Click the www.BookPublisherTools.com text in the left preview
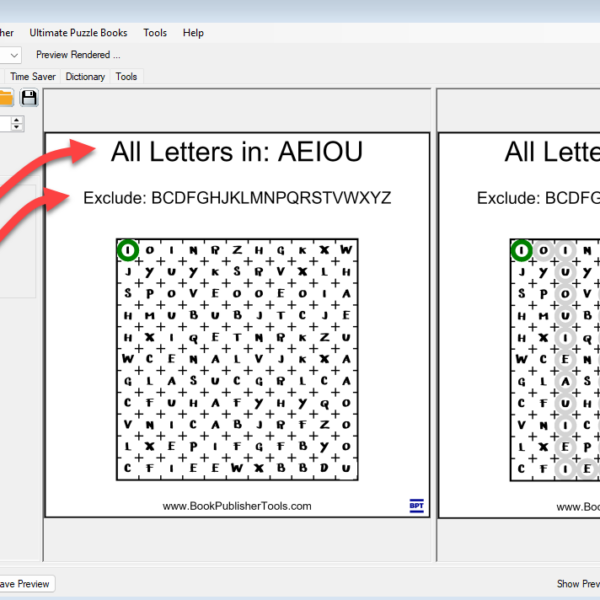Image resolution: width=600 pixels, height=600 pixels. (x=237, y=506)
